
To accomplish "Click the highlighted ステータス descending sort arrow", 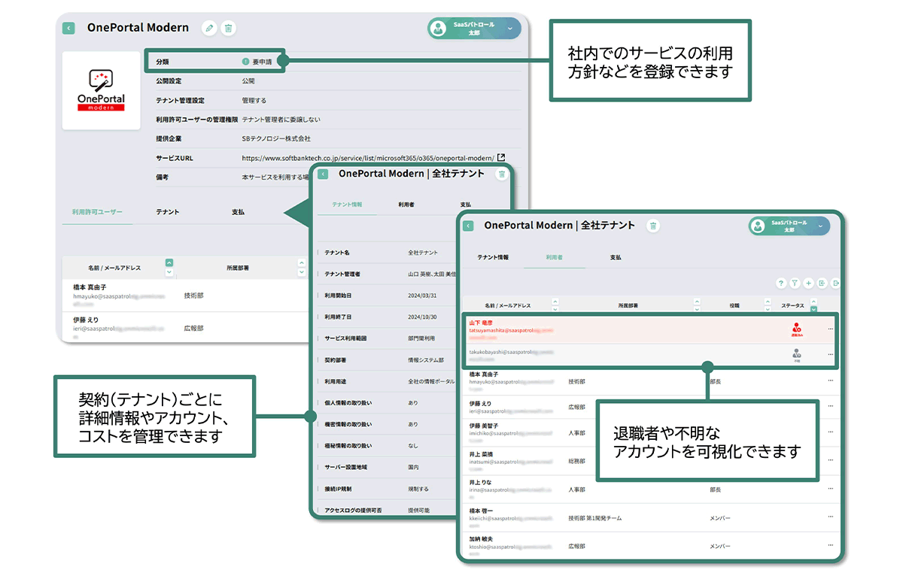I will [x=813, y=309].
